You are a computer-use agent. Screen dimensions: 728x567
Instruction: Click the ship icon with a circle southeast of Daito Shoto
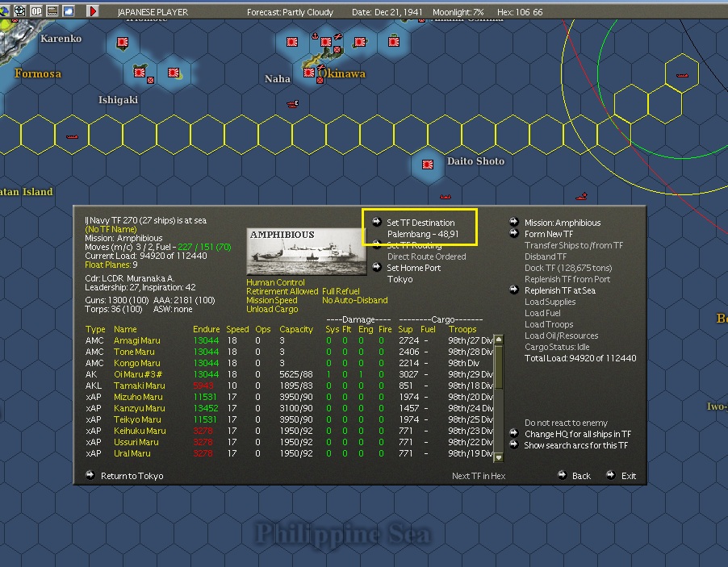click(x=581, y=197)
